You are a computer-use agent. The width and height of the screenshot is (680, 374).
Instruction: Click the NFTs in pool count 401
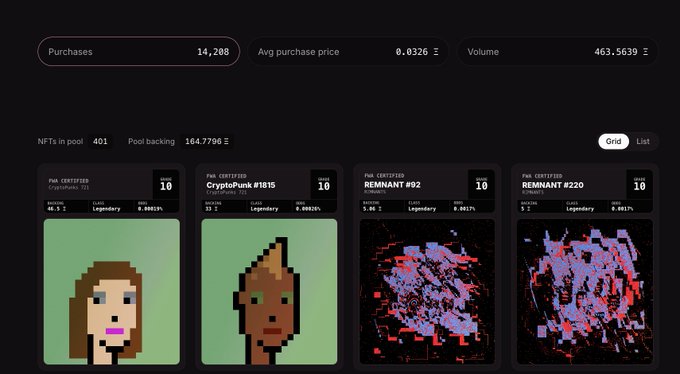click(100, 141)
